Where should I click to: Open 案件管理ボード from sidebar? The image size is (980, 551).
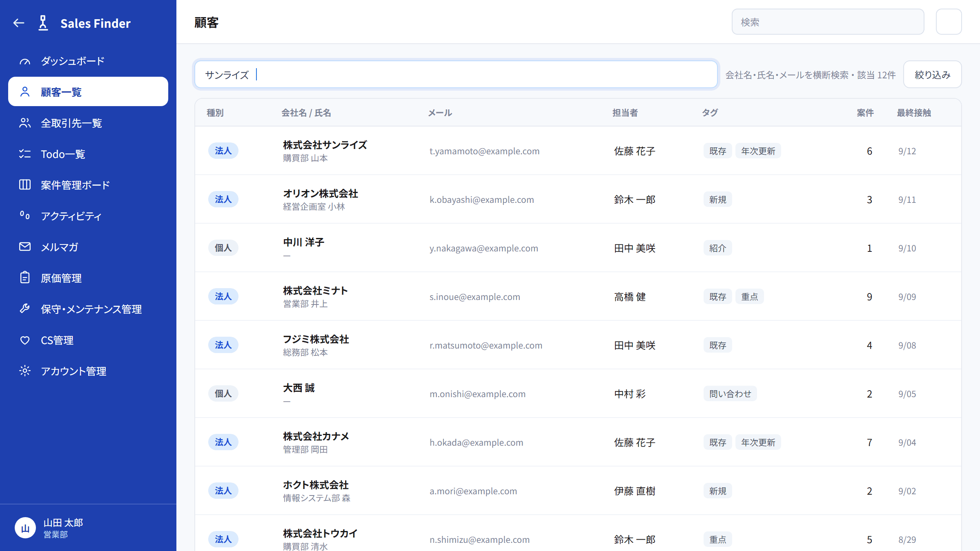88,185
